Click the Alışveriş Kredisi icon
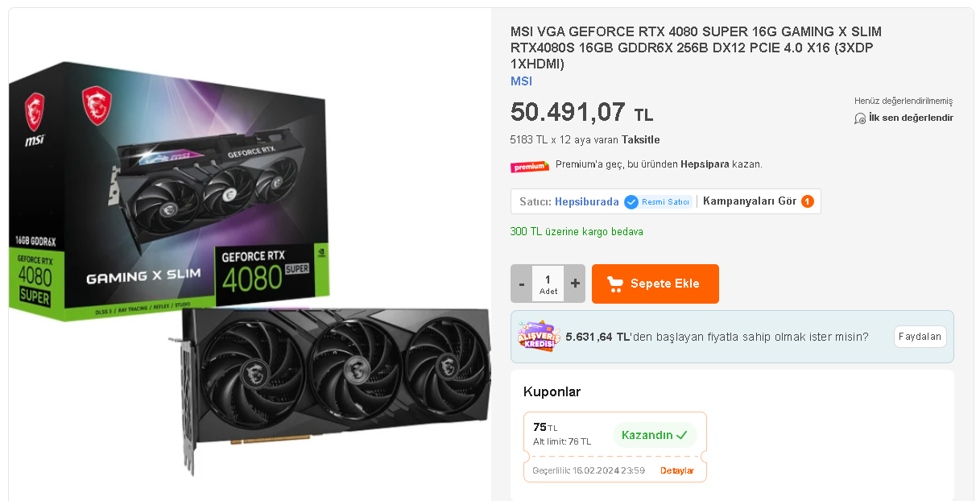Screen dimensions: 980x501 click(x=538, y=336)
